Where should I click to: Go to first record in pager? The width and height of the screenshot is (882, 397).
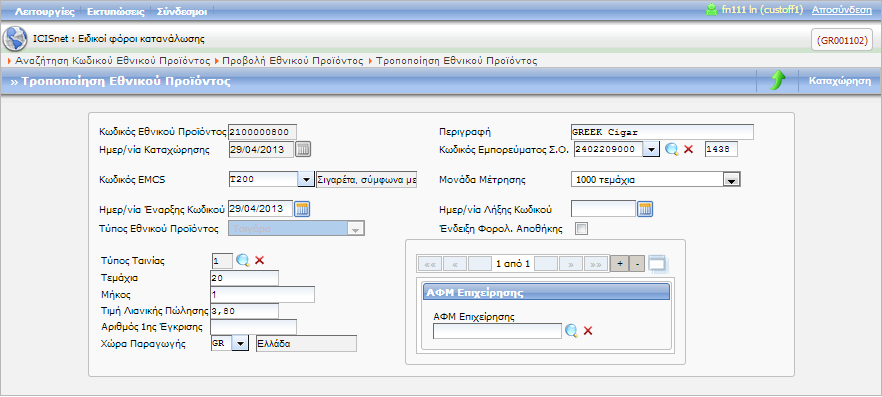[429, 263]
